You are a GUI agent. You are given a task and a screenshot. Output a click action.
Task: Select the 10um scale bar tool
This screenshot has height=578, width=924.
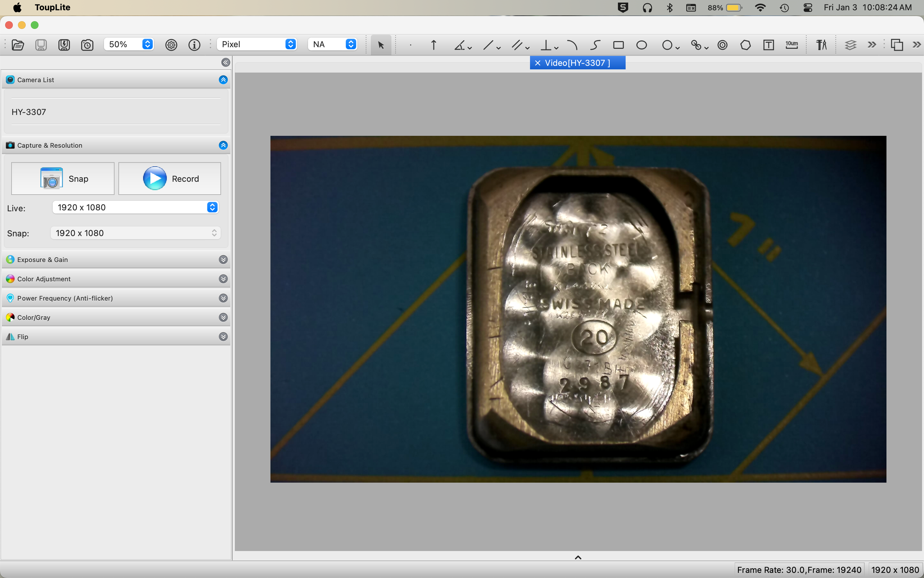(792, 45)
